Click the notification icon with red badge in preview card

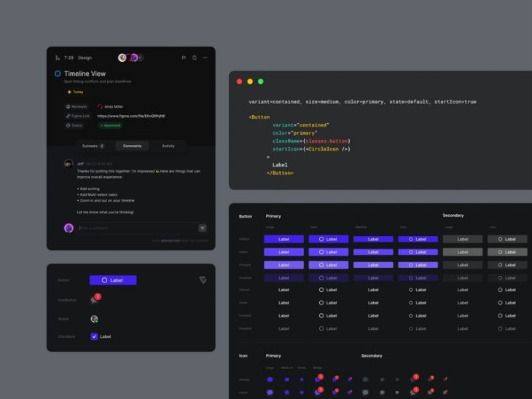coord(95,299)
